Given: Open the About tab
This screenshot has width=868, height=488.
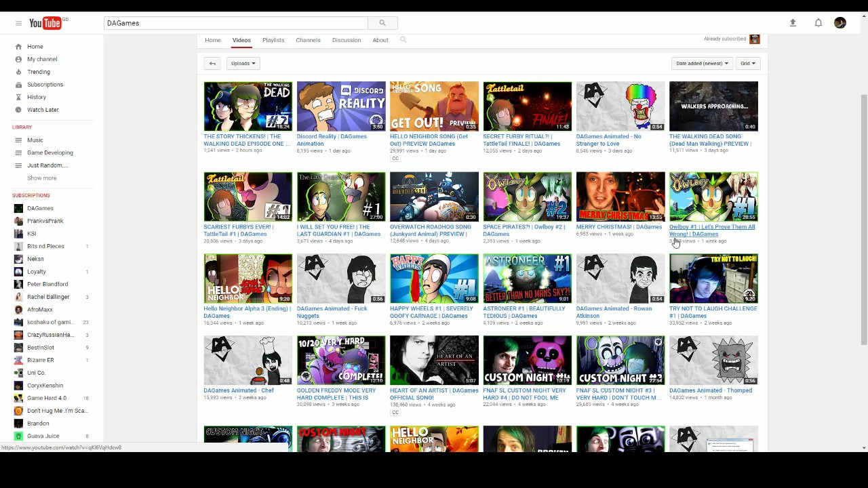Looking at the screenshot, I should click(x=380, y=40).
